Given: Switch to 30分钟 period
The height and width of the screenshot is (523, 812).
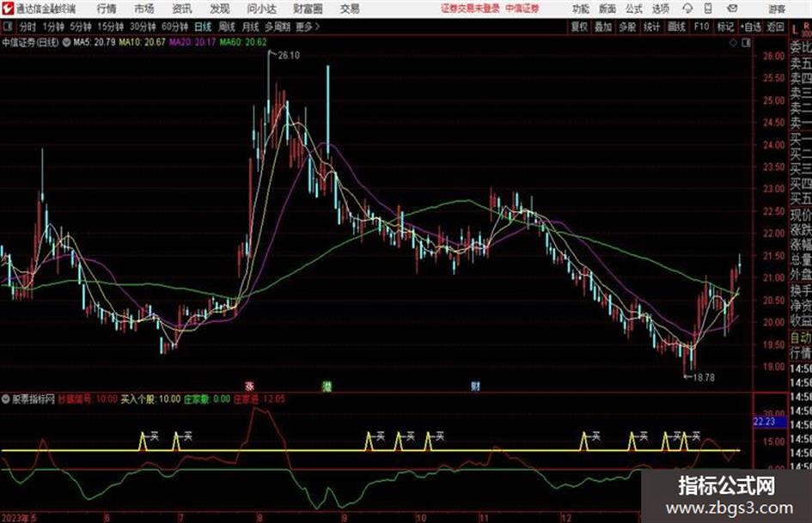Looking at the screenshot, I should point(143,27).
